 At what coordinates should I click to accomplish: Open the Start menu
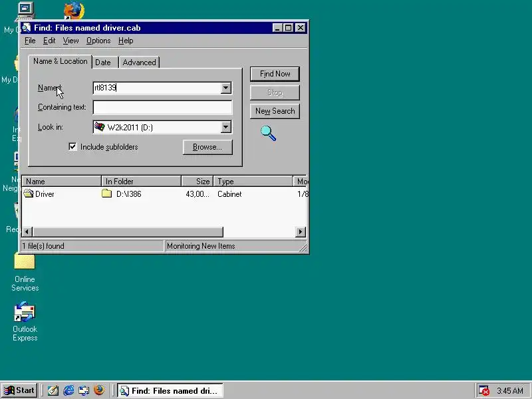point(20,390)
